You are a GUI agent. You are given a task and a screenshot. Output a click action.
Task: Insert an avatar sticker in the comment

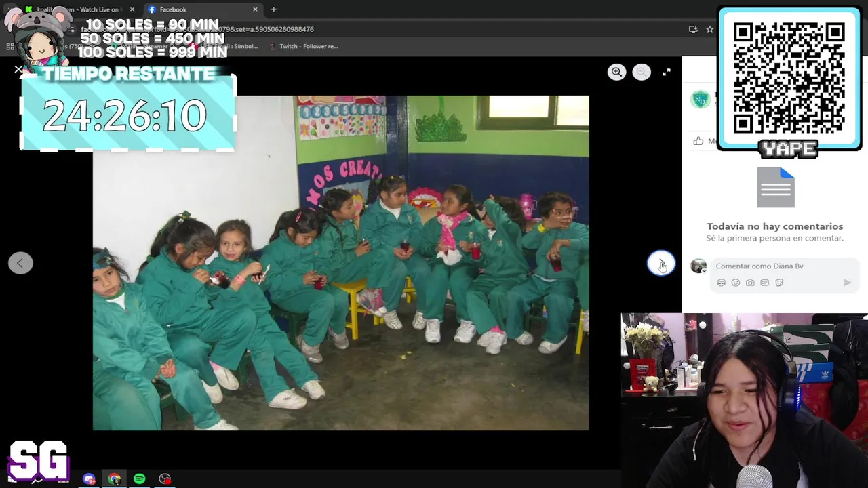[721, 283]
